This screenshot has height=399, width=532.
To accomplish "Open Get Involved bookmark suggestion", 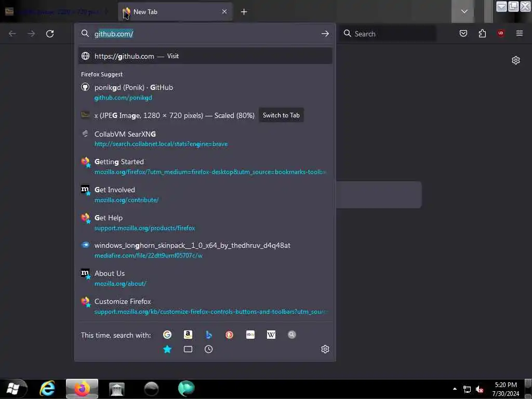I will pos(205,195).
